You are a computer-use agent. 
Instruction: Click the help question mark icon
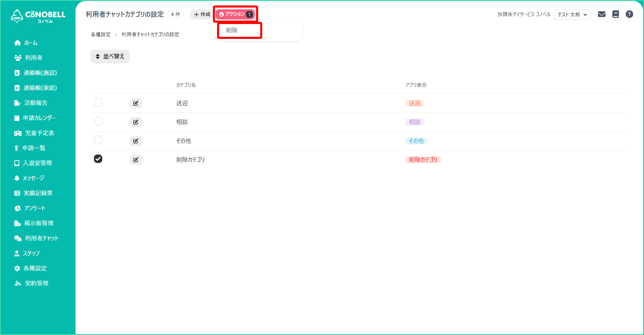click(x=629, y=14)
